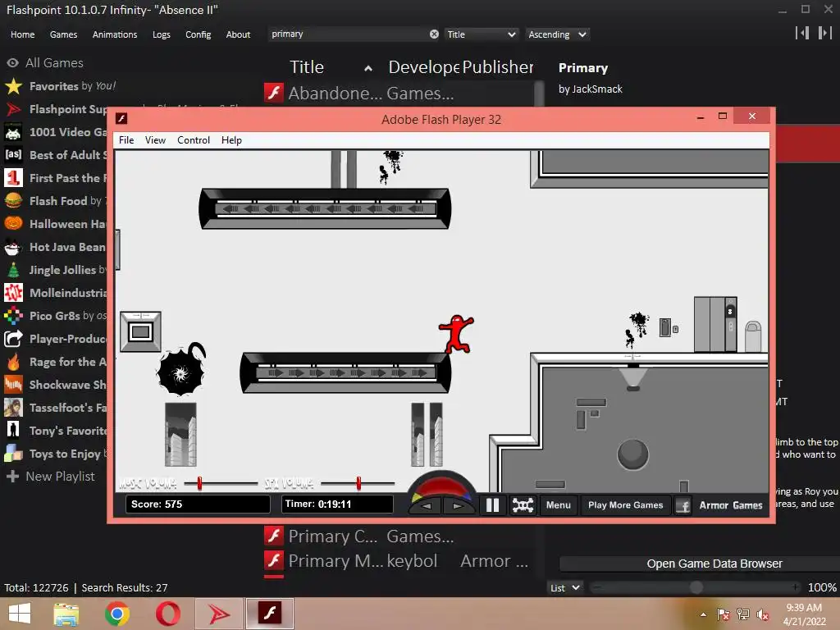
Task: Open Tony's Favorites playlist icon
Action: coord(13,431)
